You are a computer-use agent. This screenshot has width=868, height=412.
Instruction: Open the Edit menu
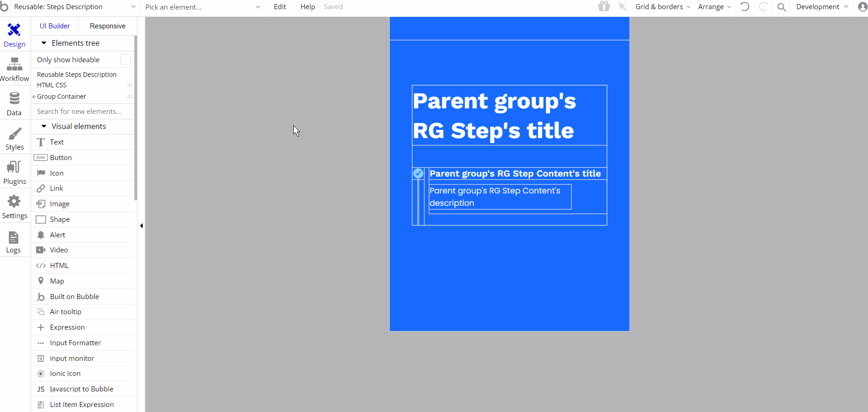[x=280, y=7]
